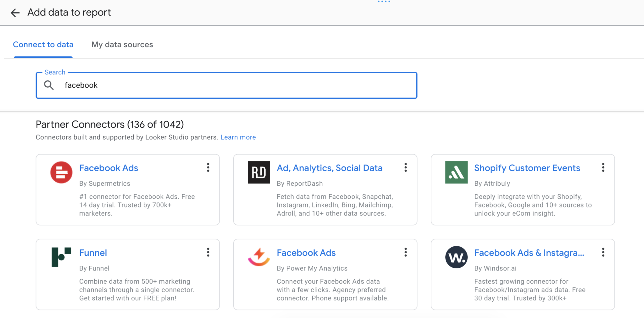Open the Ad, Analytics, Social Data connector
Viewport: 644px width, 318px height.
tap(330, 168)
